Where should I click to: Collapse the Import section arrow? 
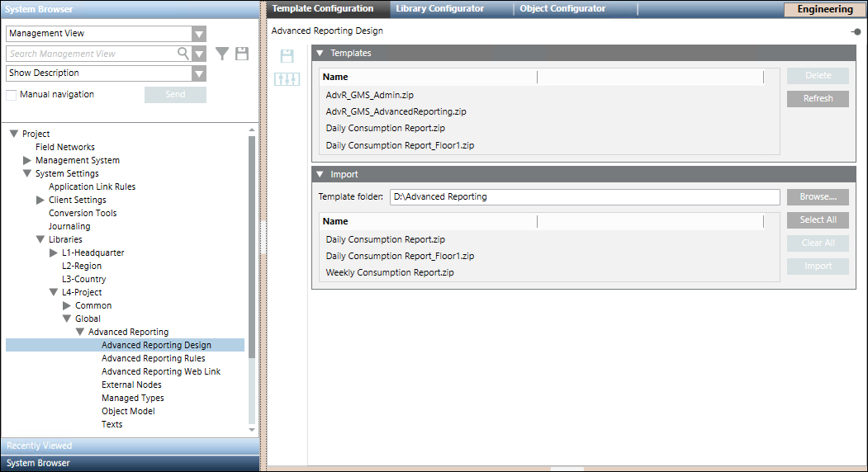pyautogui.click(x=319, y=175)
